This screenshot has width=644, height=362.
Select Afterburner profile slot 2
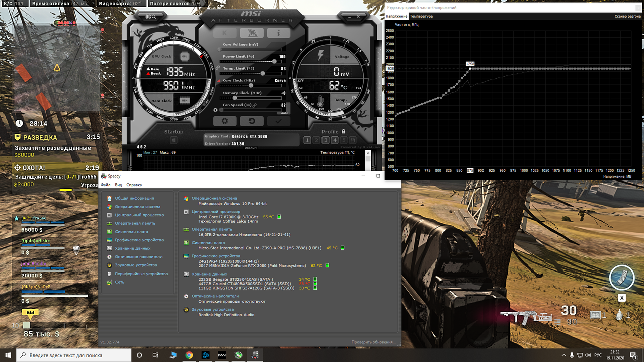click(x=316, y=140)
